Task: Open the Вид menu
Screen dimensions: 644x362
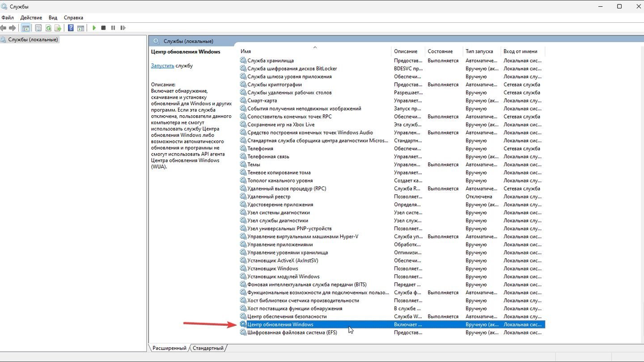Action: [x=53, y=17]
